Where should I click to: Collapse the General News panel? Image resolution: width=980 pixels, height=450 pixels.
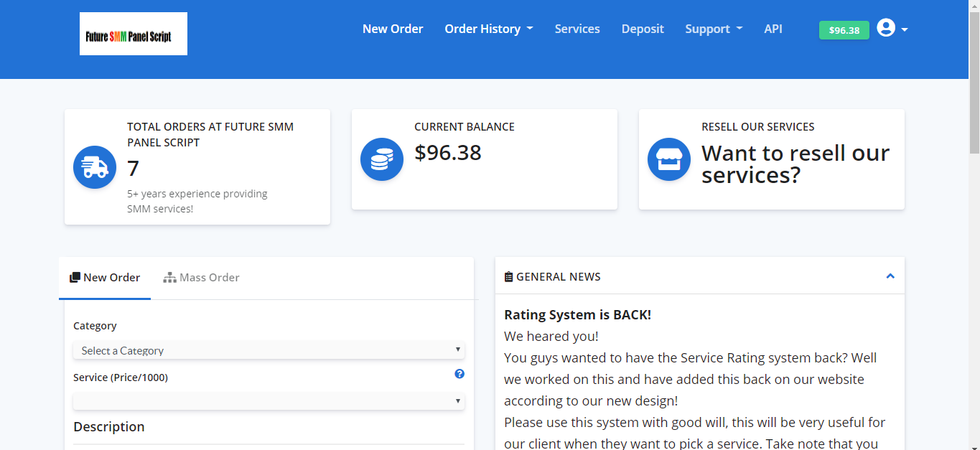tap(890, 276)
